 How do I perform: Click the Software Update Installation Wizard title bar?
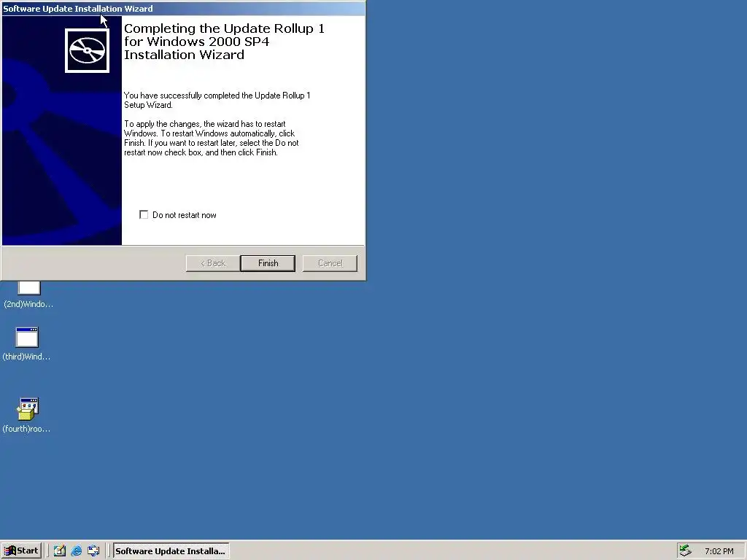click(183, 9)
